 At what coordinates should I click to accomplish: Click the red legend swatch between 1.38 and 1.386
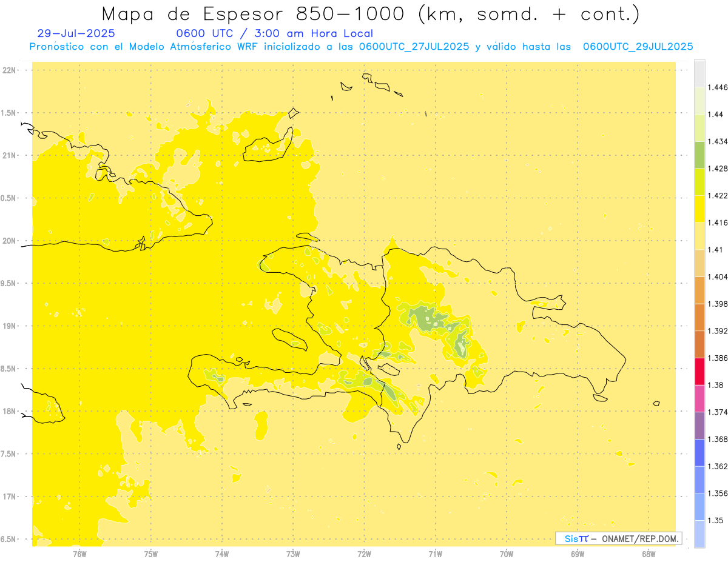click(x=699, y=371)
